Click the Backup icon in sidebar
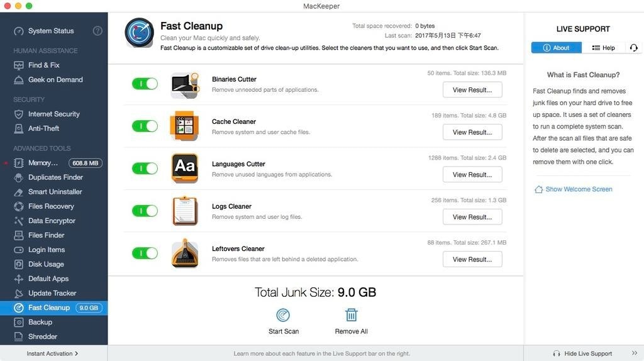The height and width of the screenshot is (361, 644). coord(18,323)
